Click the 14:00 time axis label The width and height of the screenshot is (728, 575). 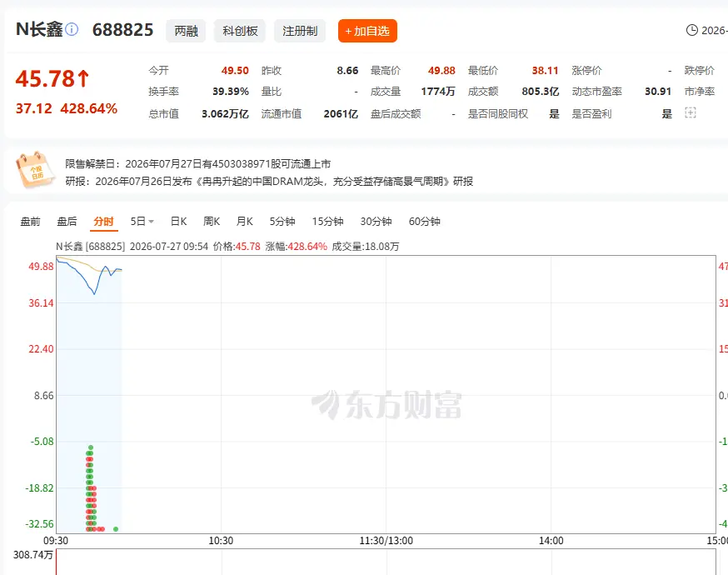click(551, 541)
